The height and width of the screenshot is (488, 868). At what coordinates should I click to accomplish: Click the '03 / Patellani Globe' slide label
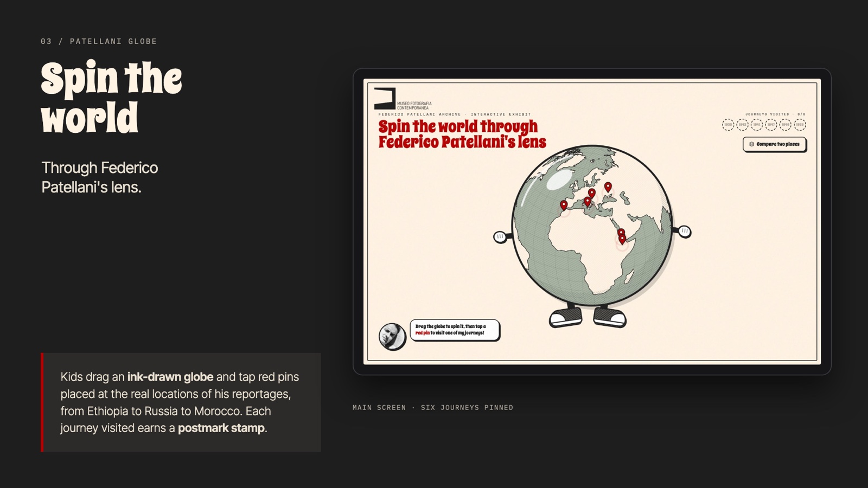click(x=99, y=41)
